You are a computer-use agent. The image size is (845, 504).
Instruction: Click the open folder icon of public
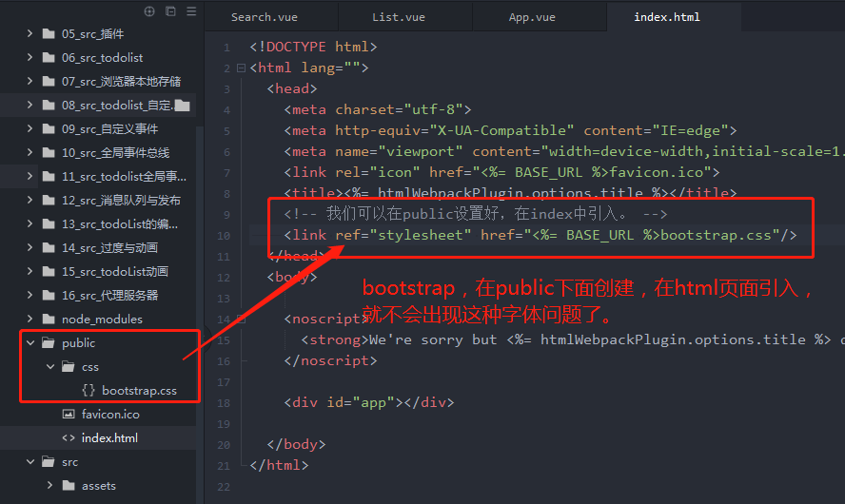[49, 343]
